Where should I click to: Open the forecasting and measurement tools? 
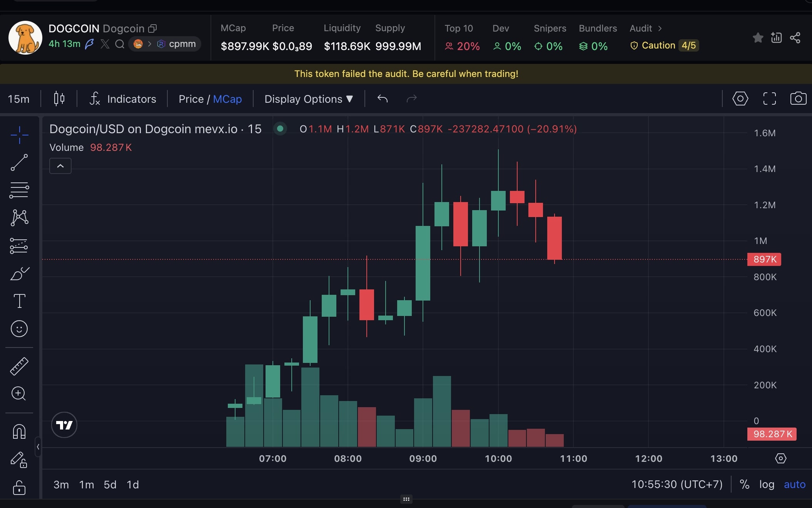[x=19, y=246]
